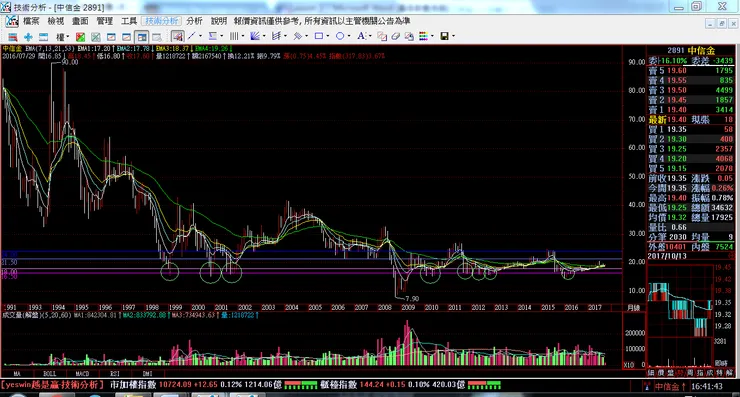Image resolution: width=740 pixels, height=397 pixels.
Task: Choose the text annotation tool
Action: [361, 36]
